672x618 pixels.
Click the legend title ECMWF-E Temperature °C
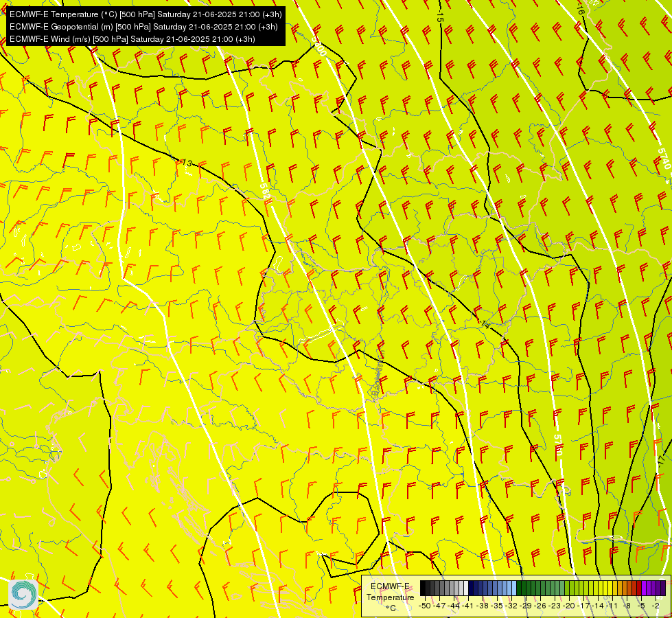click(390, 597)
